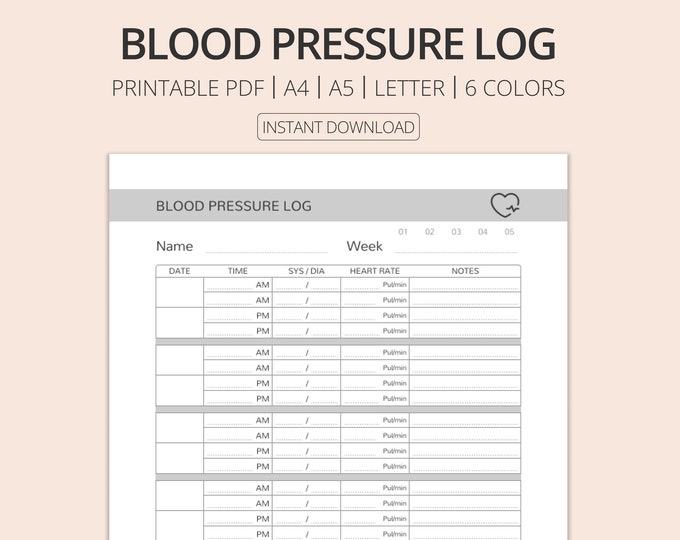Click the SYS / DIA column header
This screenshot has height=540, width=680.
pyautogui.click(x=306, y=271)
